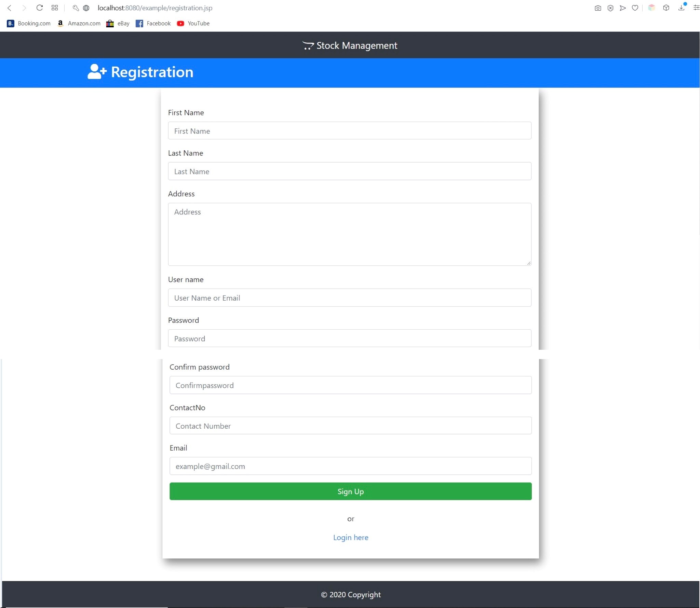
Task: Open the speed dial grid icon
Action: coord(55,8)
